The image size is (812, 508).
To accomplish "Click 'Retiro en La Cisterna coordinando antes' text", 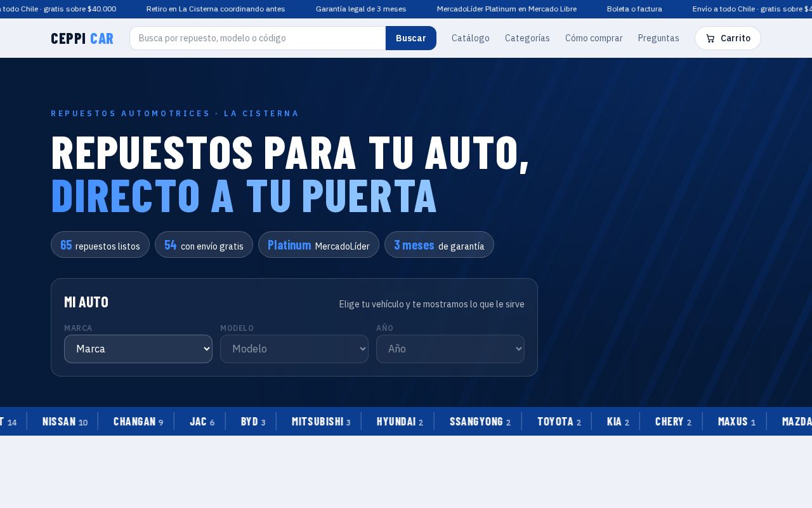I will click(216, 9).
